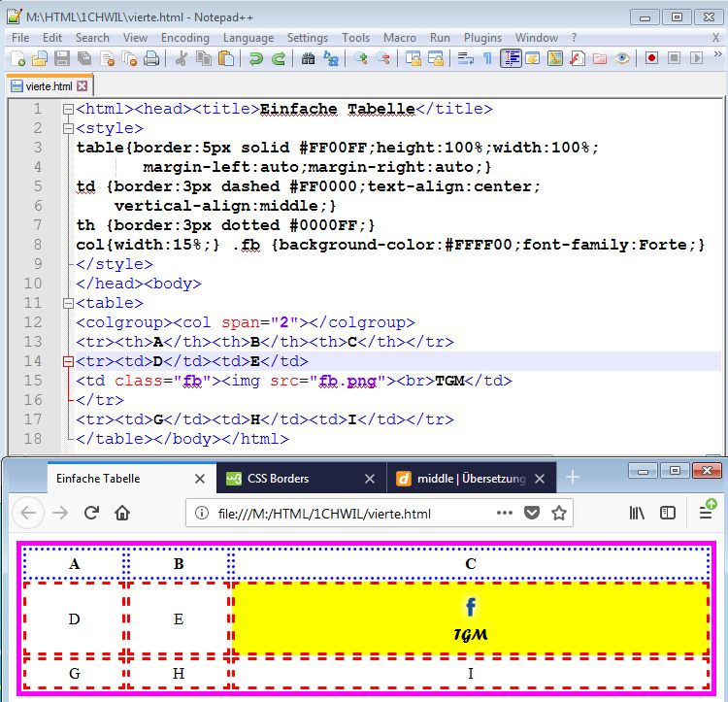Open the File menu
This screenshot has width=728, height=702.
click(x=20, y=38)
